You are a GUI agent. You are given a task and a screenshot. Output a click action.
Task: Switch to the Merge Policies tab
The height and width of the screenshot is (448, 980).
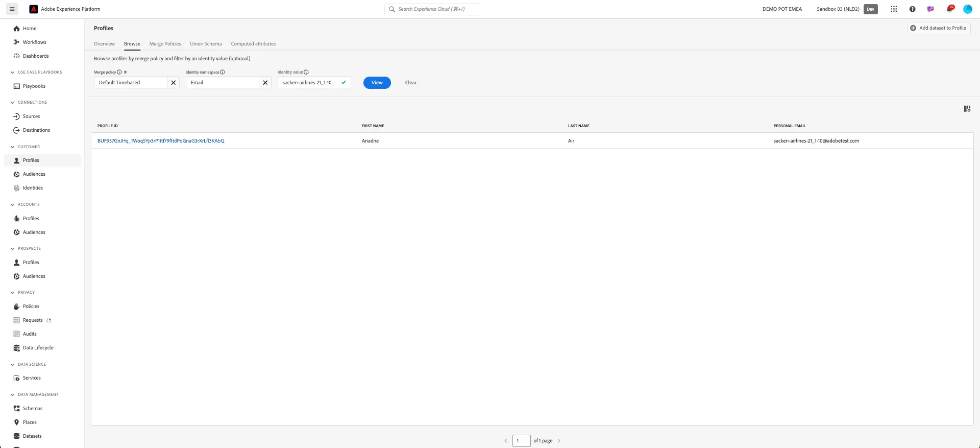[165, 44]
